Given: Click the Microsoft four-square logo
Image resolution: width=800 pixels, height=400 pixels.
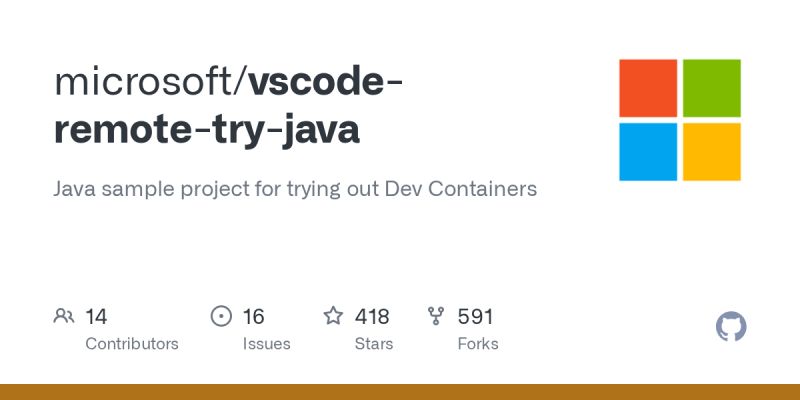Looking at the screenshot, I should [x=680, y=120].
